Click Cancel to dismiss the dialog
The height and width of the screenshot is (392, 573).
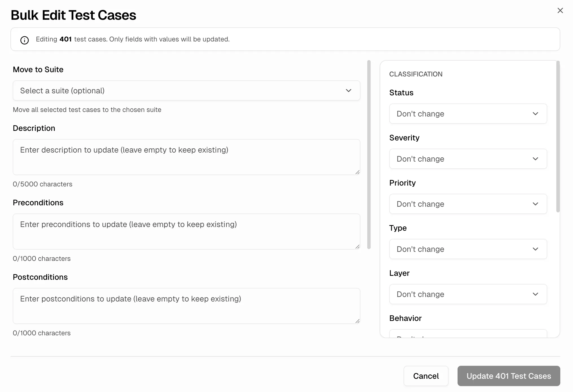(426, 376)
